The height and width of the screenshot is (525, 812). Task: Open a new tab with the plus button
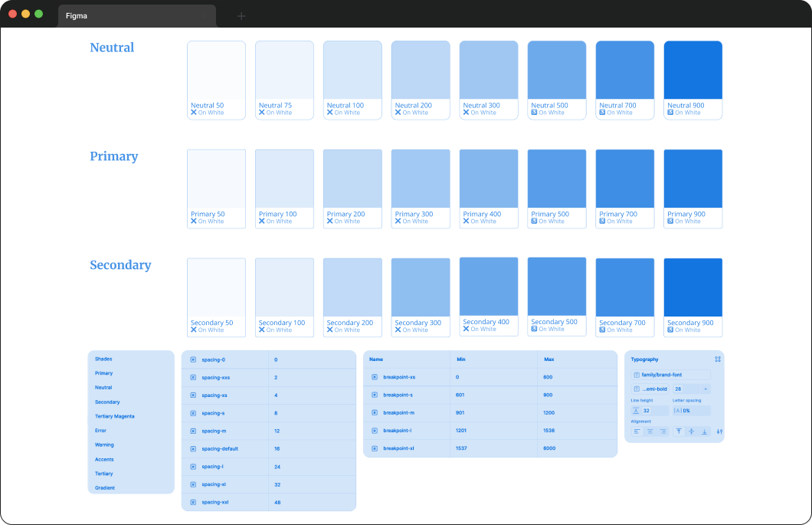[x=241, y=15]
